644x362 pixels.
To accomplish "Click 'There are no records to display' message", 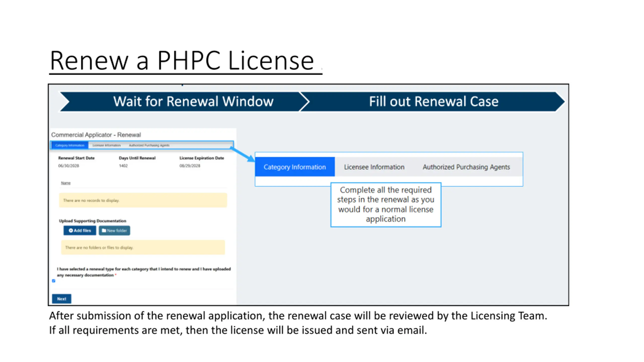I will pos(143,200).
